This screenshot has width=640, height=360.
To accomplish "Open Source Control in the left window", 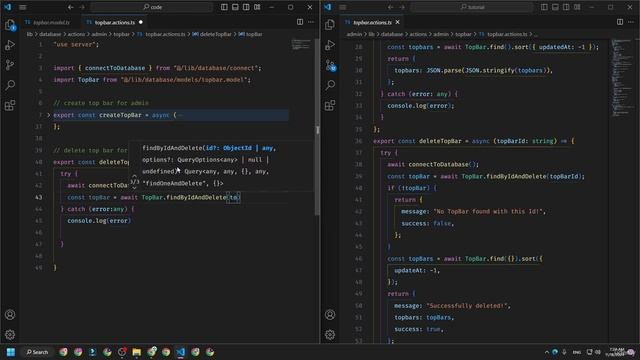I will (10, 65).
